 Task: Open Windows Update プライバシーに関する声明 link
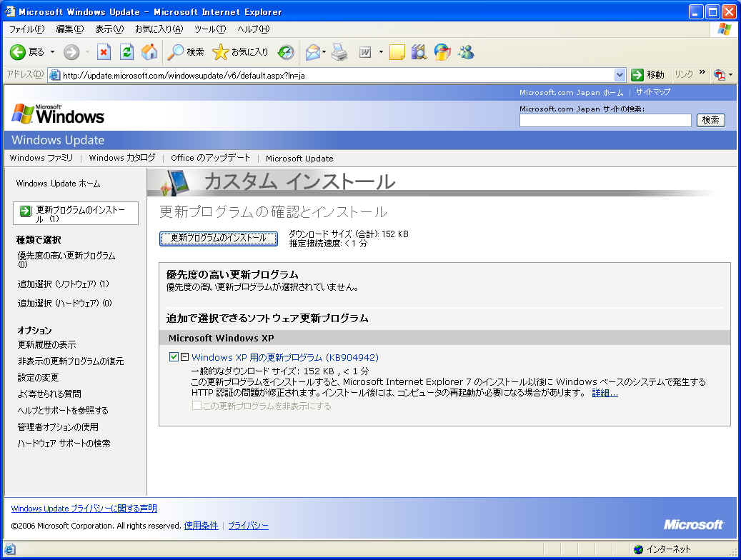[84, 509]
